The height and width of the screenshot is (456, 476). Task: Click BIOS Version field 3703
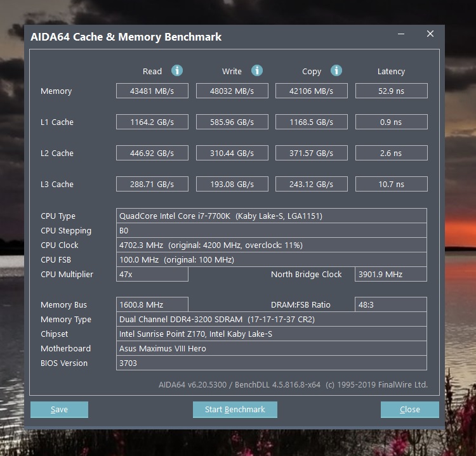[x=272, y=363]
